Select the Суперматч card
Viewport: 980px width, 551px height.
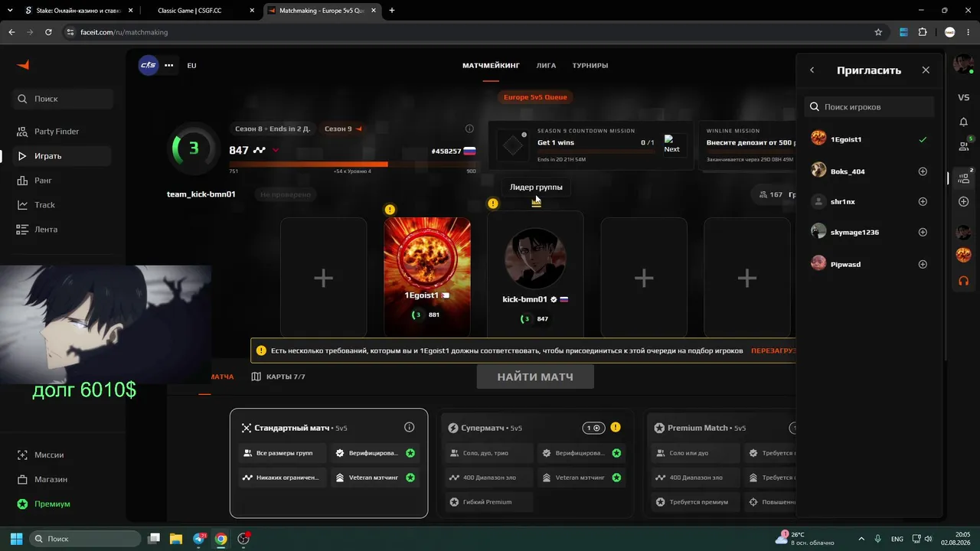click(x=534, y=463)
